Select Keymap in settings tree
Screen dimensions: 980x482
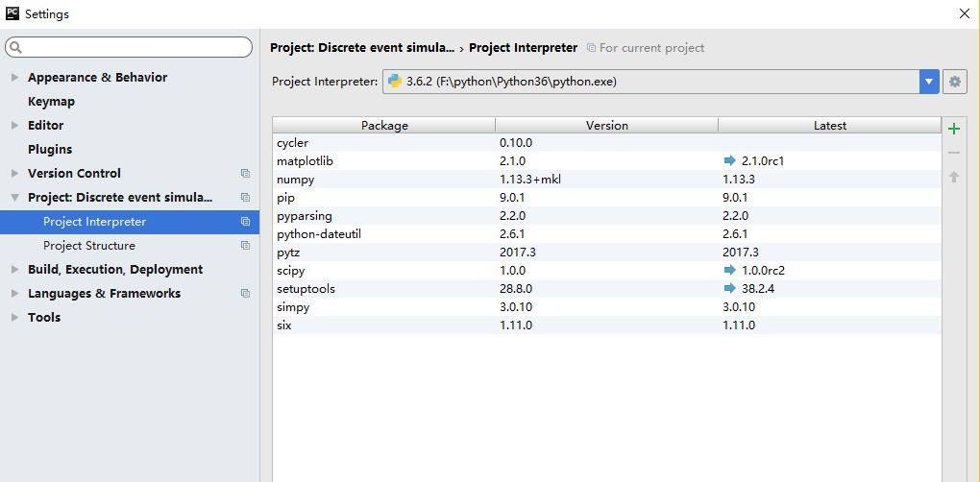tap(51, 101)
